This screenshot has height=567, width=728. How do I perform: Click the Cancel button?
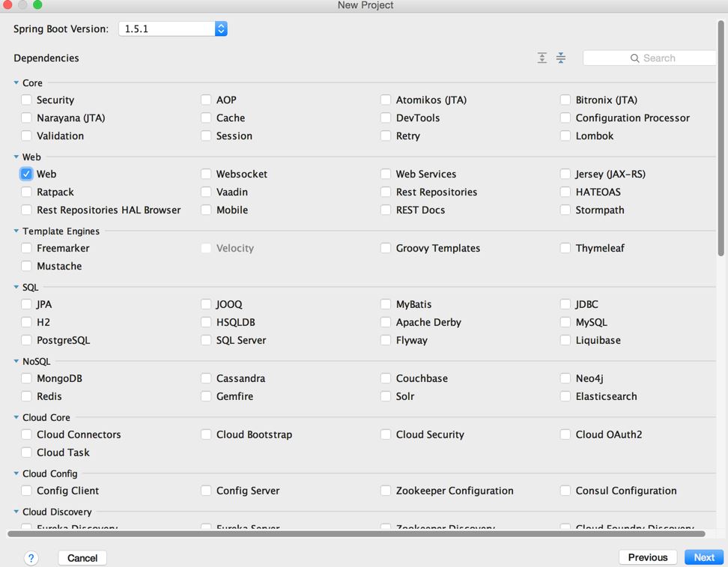click(82, 558)
